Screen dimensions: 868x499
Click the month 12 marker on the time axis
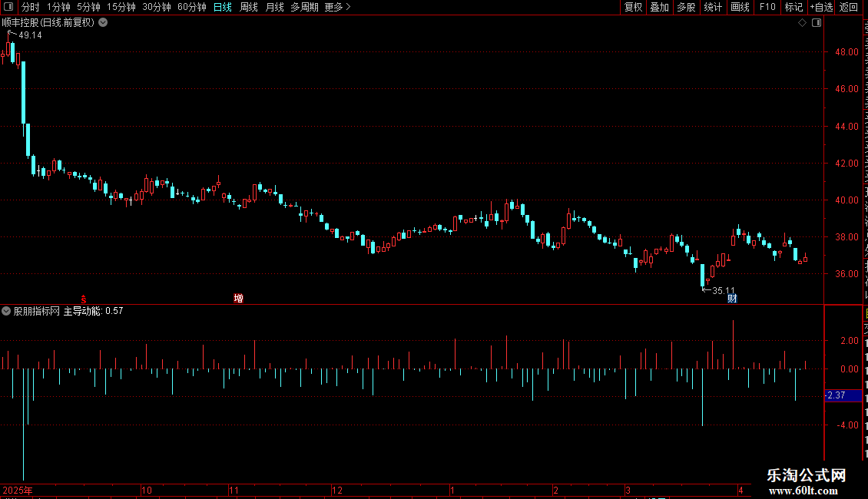coord(337,490)
